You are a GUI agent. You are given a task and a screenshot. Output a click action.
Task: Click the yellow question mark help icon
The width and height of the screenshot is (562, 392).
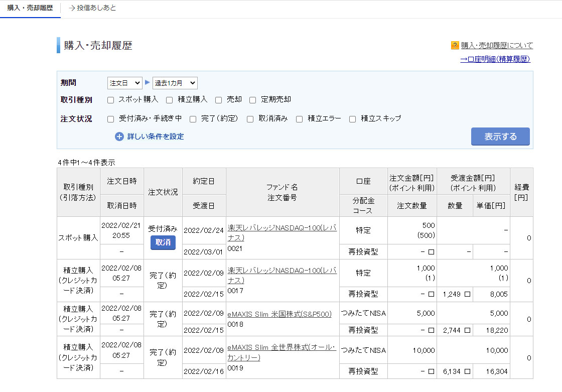pyautogui.click(x=455, y=45)
